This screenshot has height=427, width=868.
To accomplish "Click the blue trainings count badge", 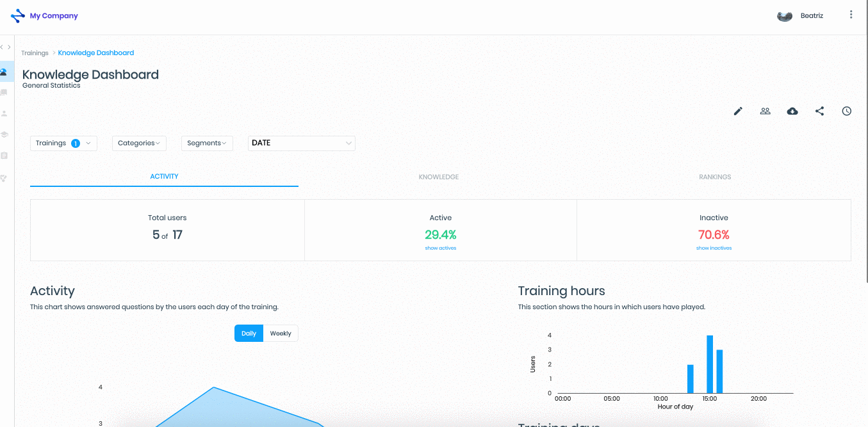I will coord(75,143).
